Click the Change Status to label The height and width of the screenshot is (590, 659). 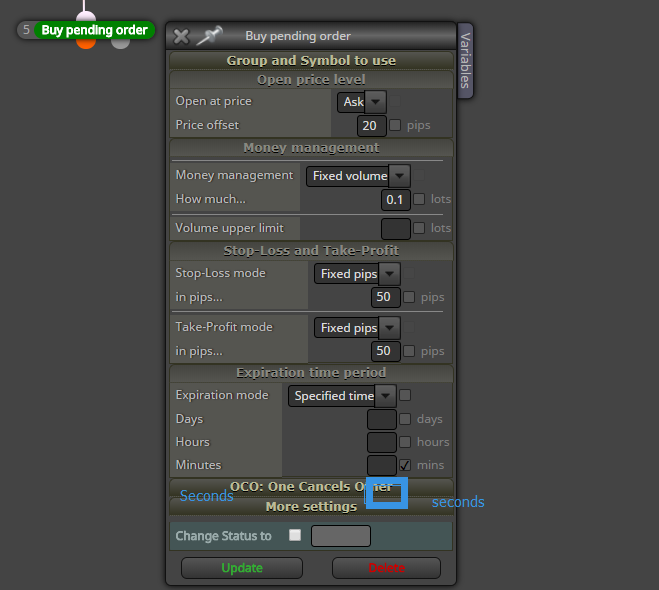(224, 536)
